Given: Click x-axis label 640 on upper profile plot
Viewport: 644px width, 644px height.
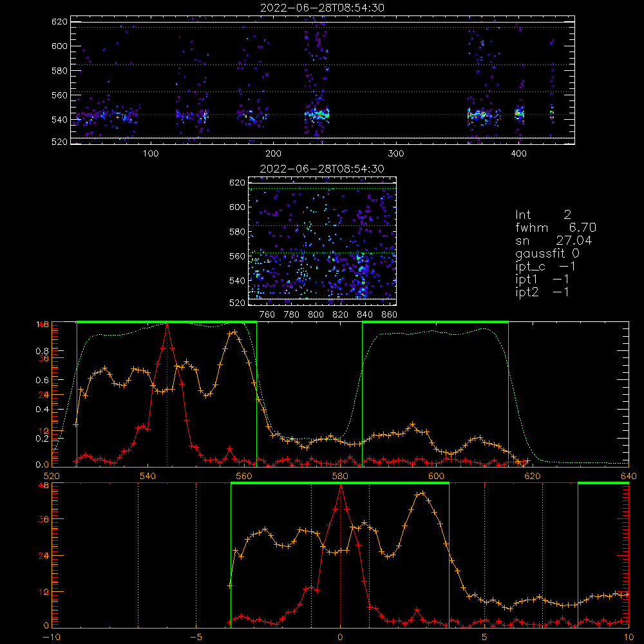Looking at the screenshot, I should (x=629, y=476).
